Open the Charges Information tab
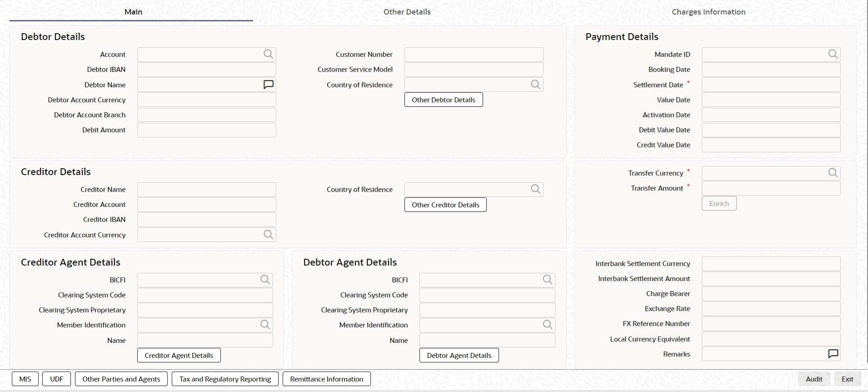 coord(708,12)
